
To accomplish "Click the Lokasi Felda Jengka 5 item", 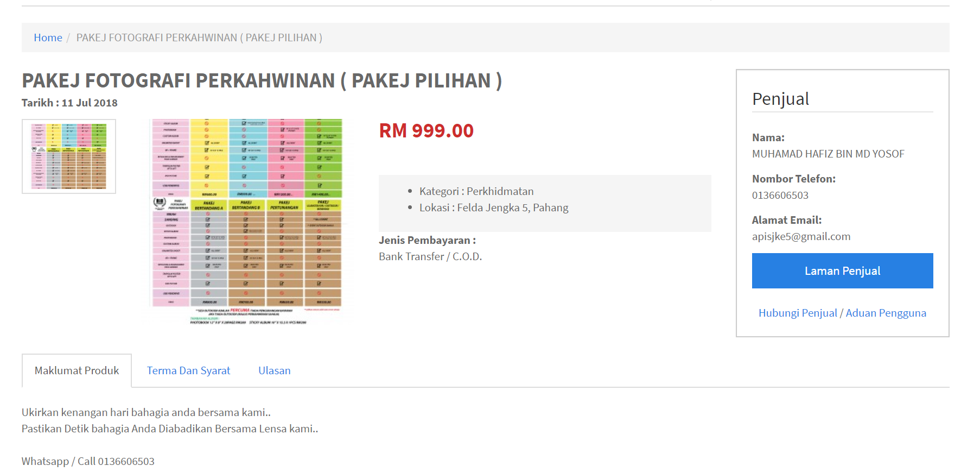I will tap(493, 207).
